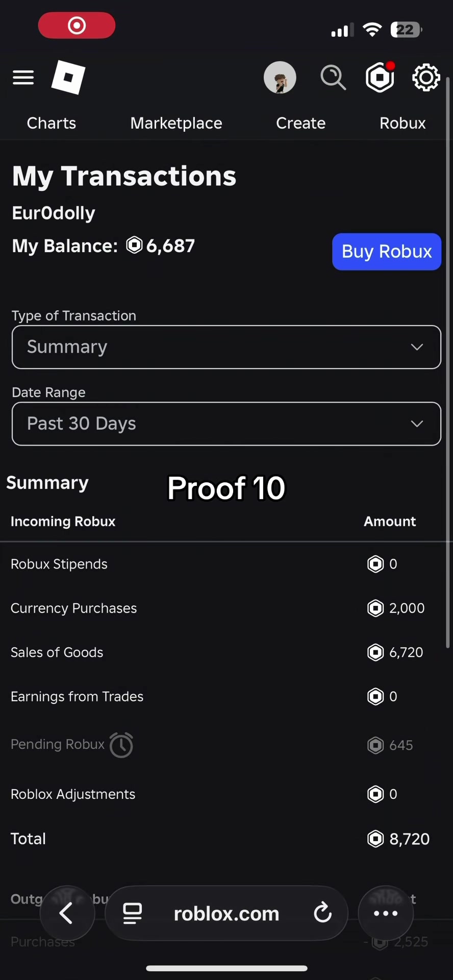Tap the roblox.com address bar
Viewport: 453px width, 980px height.
click(226, 913)
